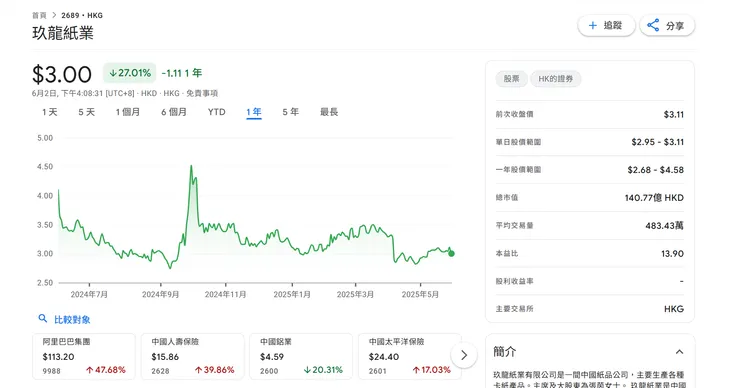Screen dimensions: 740x388
Task: Click the $3.00 current price
Action: pyautogui.click(x=62, y=75)
